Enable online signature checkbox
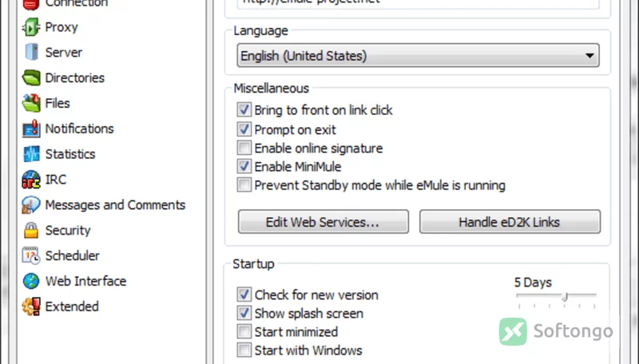This screenshot has height=364, width=639. point(244,148)
